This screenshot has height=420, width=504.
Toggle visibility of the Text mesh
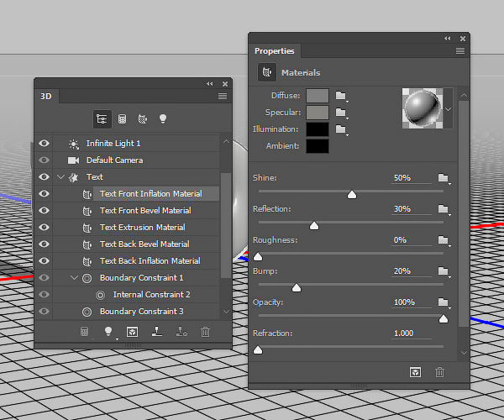tap(44, 176)
